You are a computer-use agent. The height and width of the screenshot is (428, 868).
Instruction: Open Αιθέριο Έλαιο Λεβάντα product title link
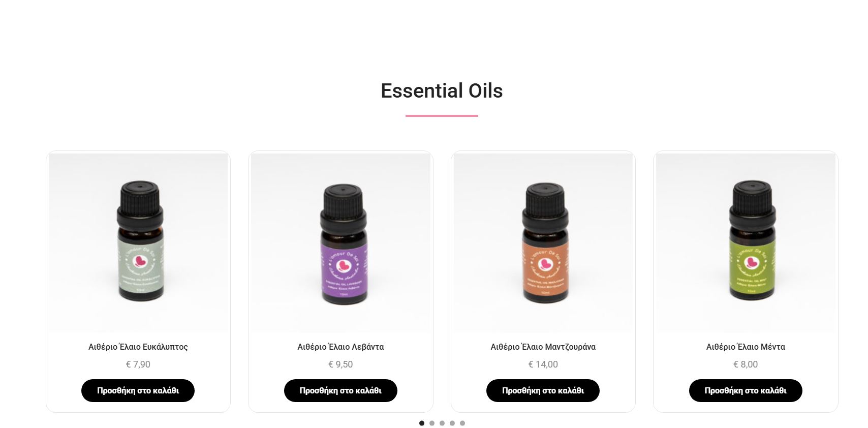click(x=340, y=347)
